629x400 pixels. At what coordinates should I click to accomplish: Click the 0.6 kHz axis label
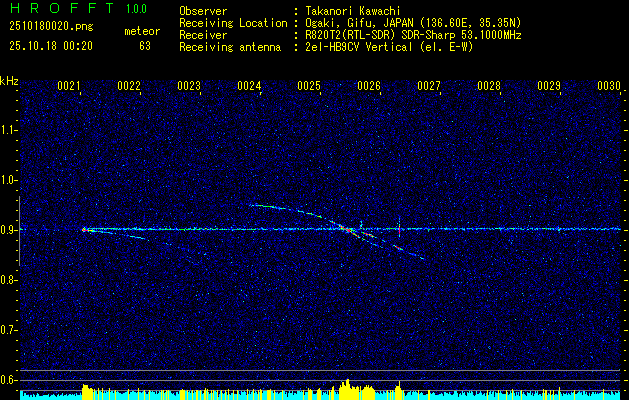(x=8, y=380)
